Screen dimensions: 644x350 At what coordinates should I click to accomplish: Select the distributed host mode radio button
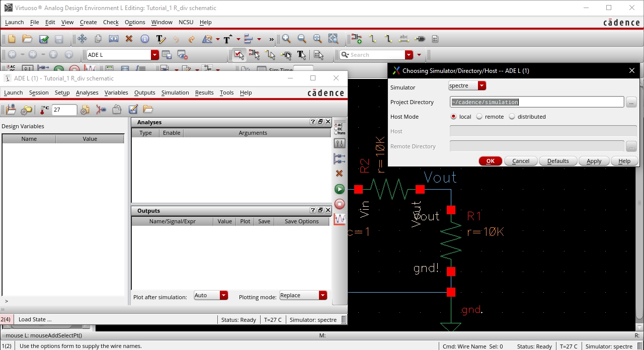pyautogui.click(x=512, y=117)
